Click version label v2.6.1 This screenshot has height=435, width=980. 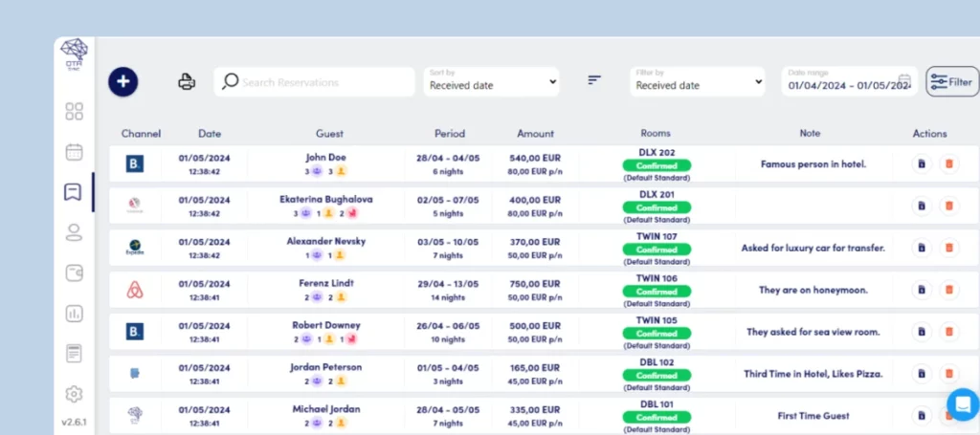[74, 422]
